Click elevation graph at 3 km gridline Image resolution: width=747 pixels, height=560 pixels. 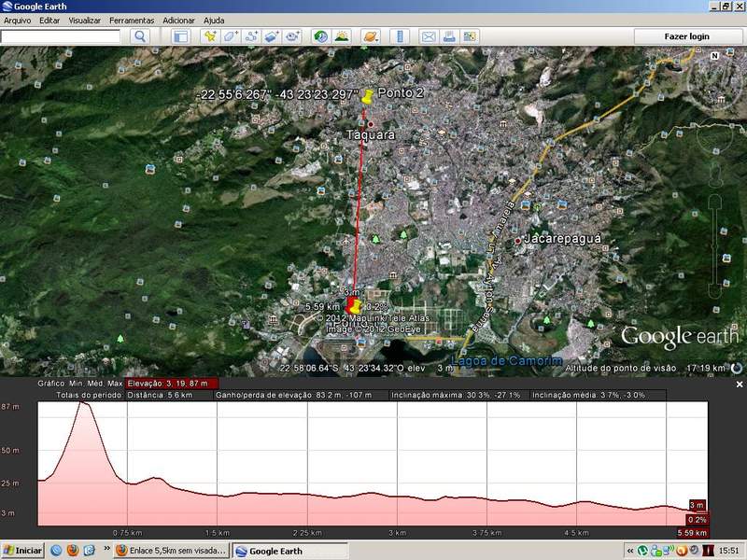pyautogui.click(x=397, y=463)
